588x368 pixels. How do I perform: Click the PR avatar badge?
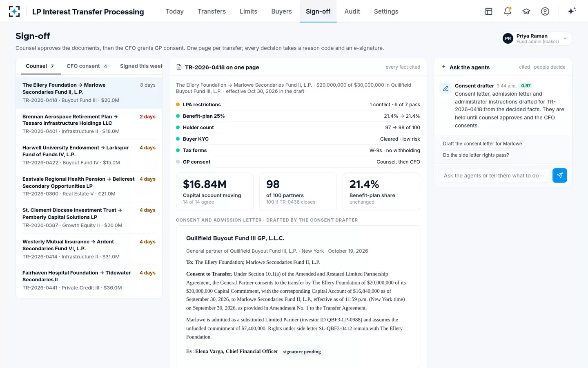(x=508, y=38)
